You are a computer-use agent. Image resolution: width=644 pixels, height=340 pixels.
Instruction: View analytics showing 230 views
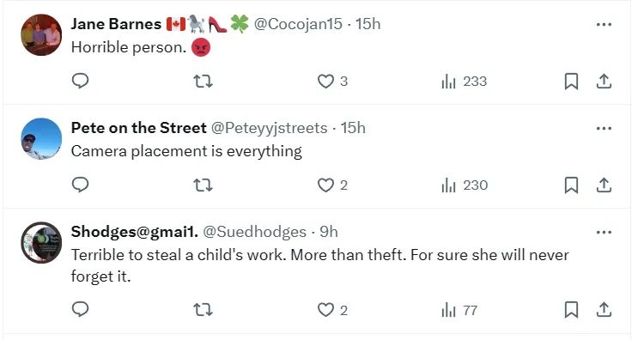(465, 185)
